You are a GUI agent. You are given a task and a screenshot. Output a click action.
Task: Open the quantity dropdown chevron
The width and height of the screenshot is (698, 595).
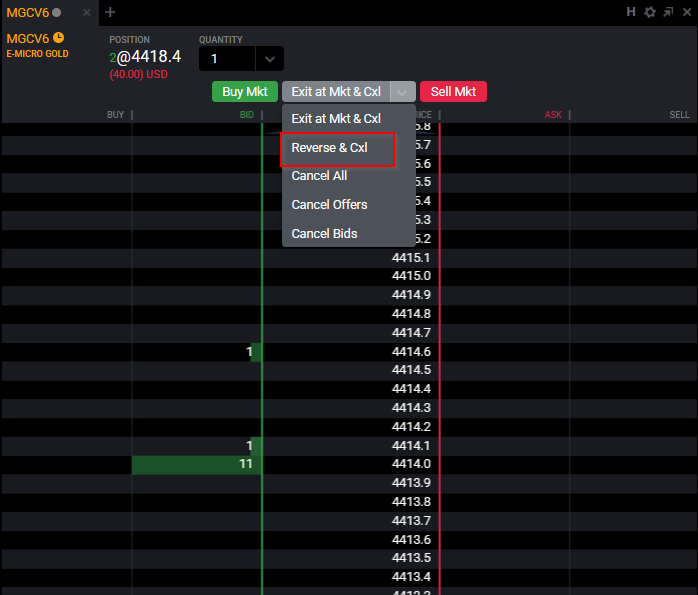pos(270,59)
